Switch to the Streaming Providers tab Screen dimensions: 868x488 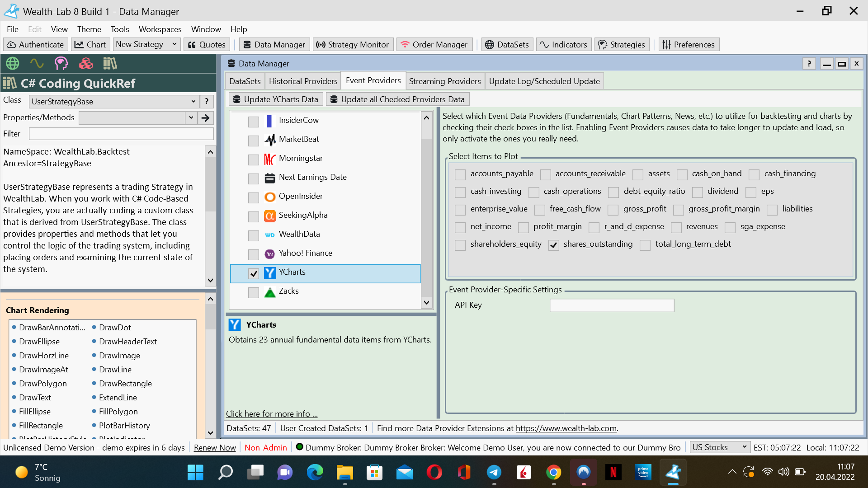pyautogui.click(x=445, y=81)
